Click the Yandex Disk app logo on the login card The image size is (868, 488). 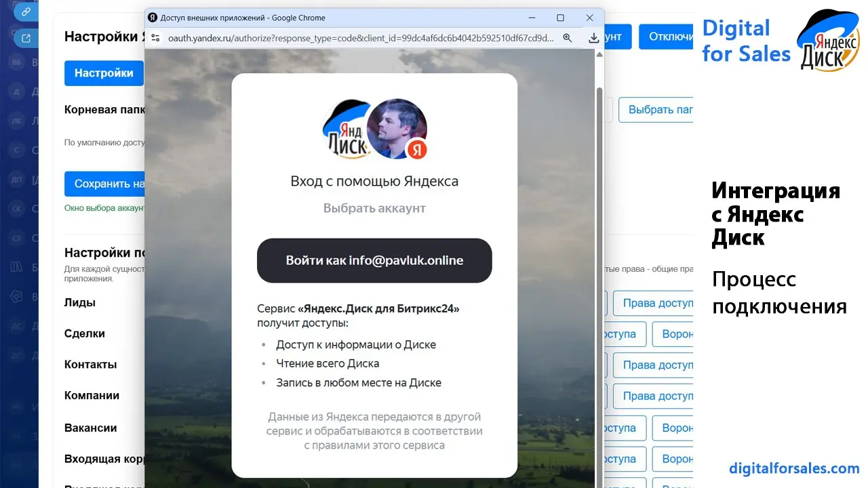coord(347,130)
